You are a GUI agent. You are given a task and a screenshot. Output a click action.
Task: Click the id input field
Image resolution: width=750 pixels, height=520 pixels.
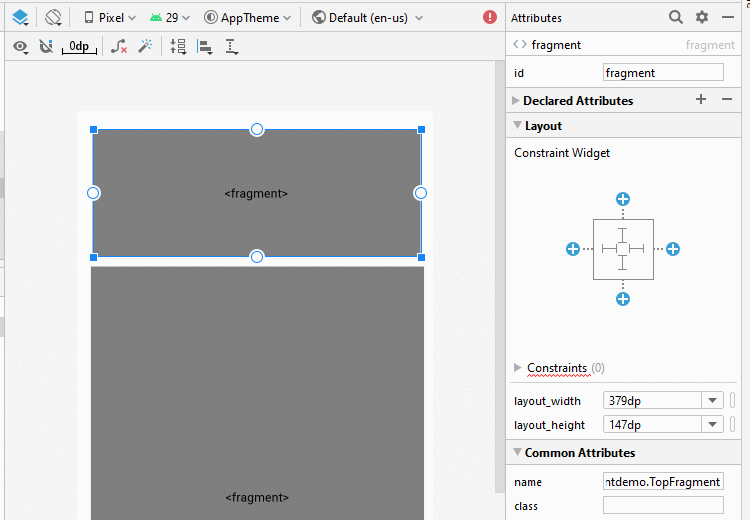(663, 73)
